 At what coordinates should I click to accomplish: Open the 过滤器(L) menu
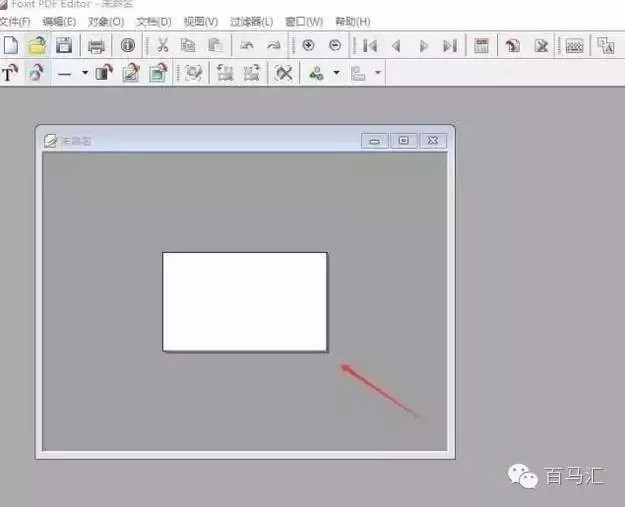pyautogui.click(x=252, y=22)
